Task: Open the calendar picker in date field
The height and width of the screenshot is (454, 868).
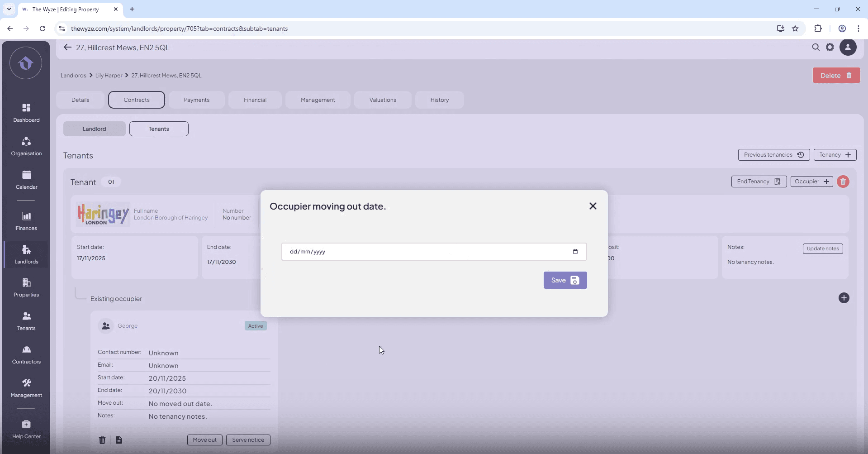Action: tap(575, 252)
